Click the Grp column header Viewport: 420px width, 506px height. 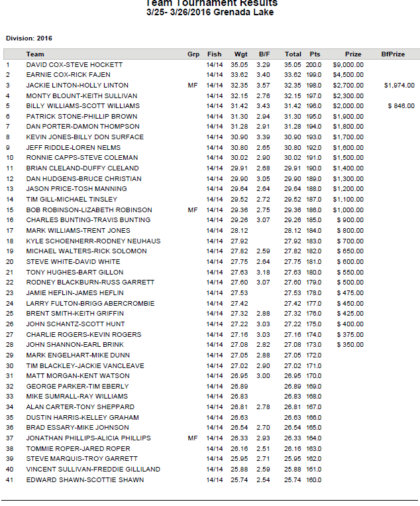click(193, 54)
